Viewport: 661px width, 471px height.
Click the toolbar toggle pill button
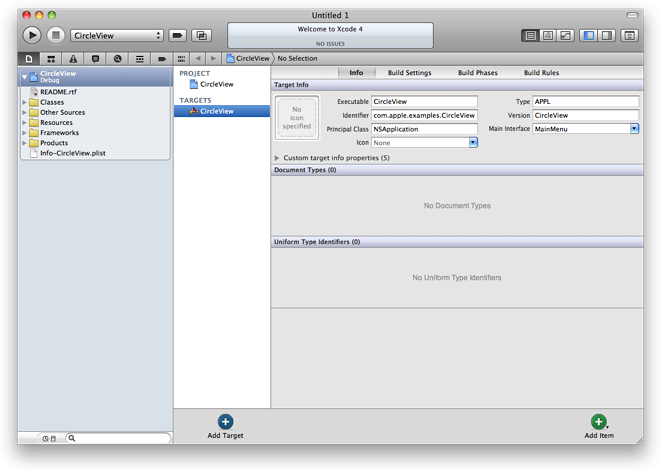point(632,15)
